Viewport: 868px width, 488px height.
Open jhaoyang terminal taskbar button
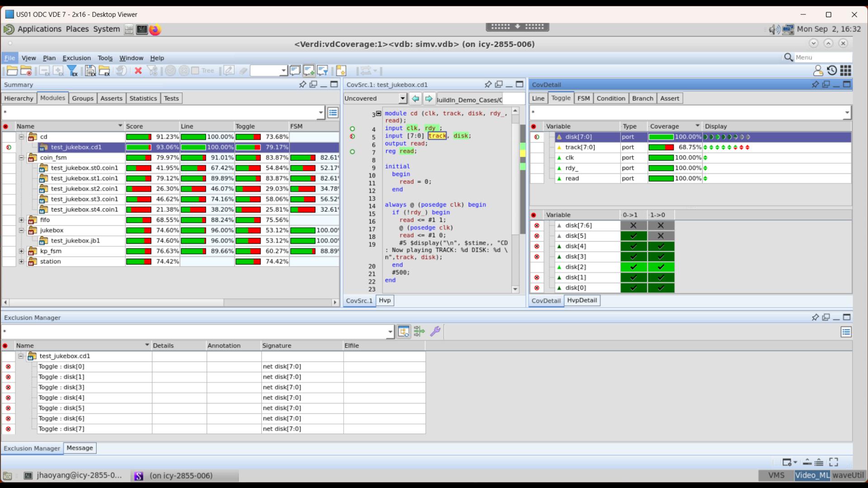point(73,475)
